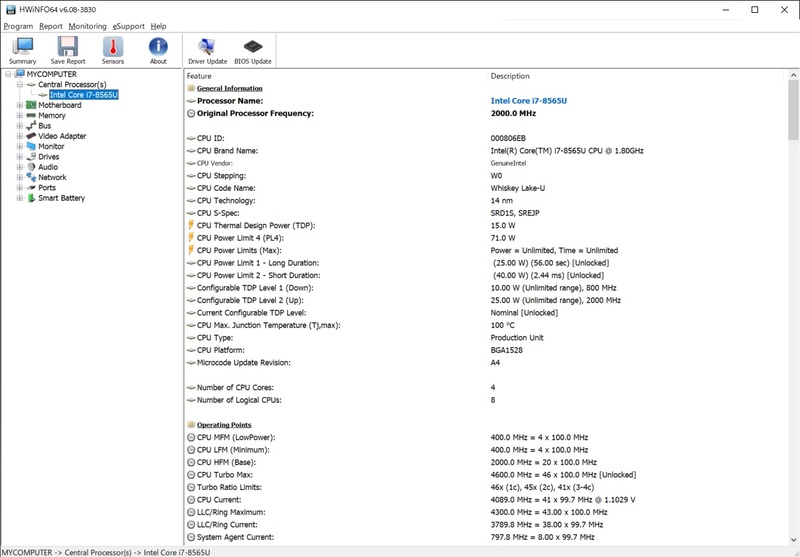Click the HWiNFO64 title bar app icon
Image resolution: width=800 pixels, height=557 pixels.
point(11,9)
